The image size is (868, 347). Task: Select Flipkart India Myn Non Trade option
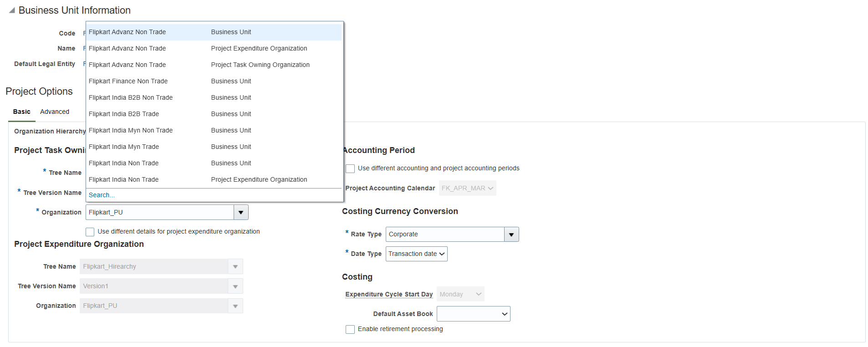(214, 130)
